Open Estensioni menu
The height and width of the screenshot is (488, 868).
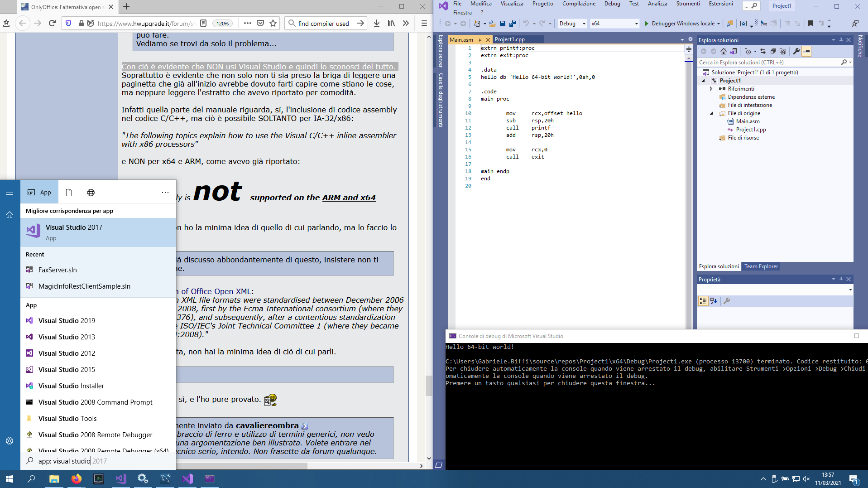721,4
